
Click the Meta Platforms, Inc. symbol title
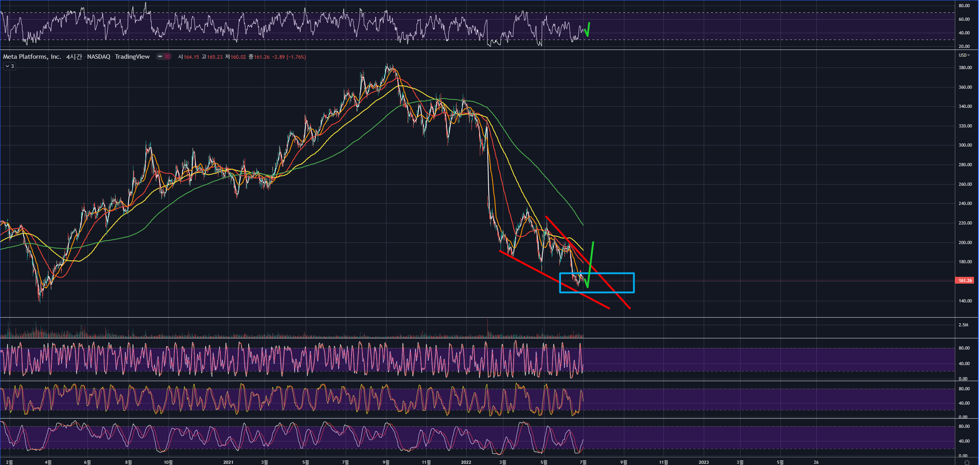coord(32,57)
